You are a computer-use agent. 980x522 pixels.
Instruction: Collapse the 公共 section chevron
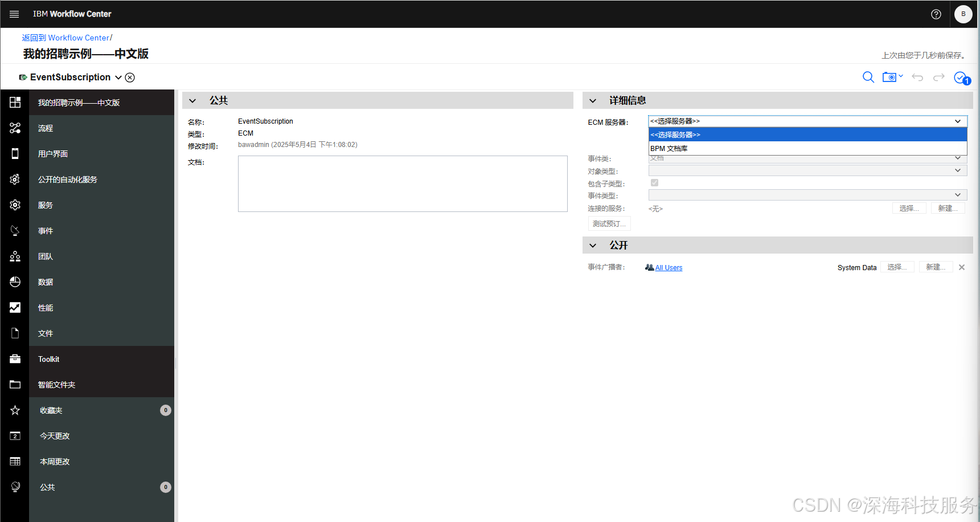(x=192, y=101)
